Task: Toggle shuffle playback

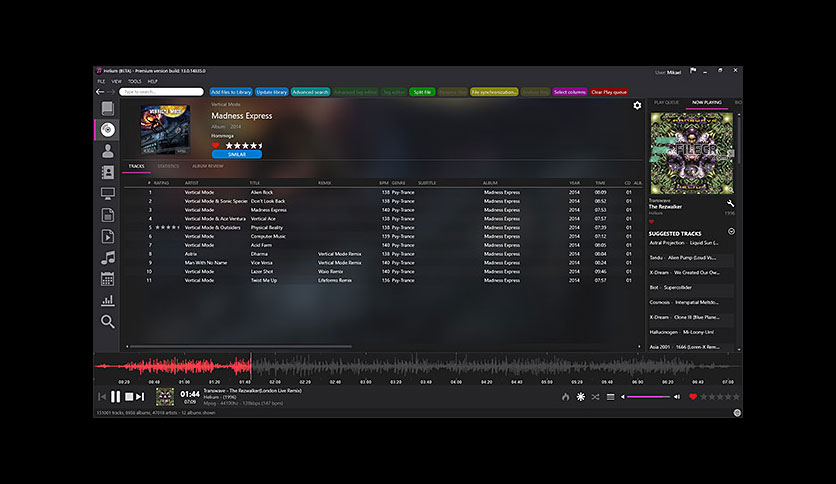Action: pyautogui.click(x=596, y=397)
